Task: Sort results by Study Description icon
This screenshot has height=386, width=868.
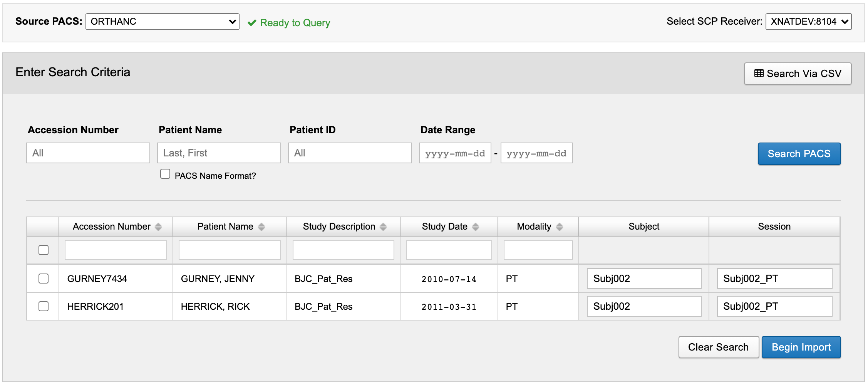Action: (x=383, y=227)
